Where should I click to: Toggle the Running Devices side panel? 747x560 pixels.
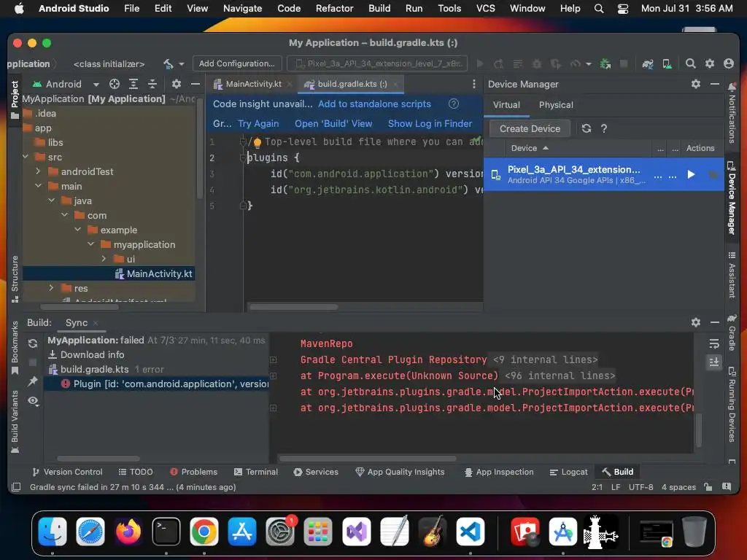[732, 405]
